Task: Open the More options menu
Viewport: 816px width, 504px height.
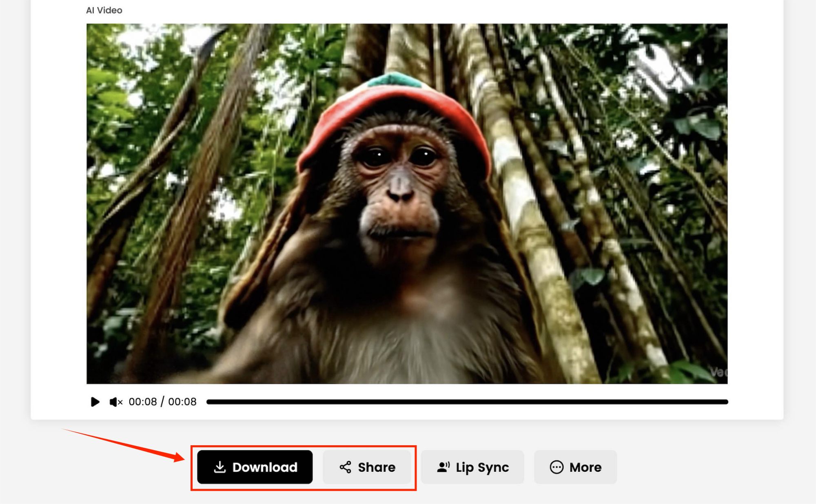Action: [x=575, y=467]
